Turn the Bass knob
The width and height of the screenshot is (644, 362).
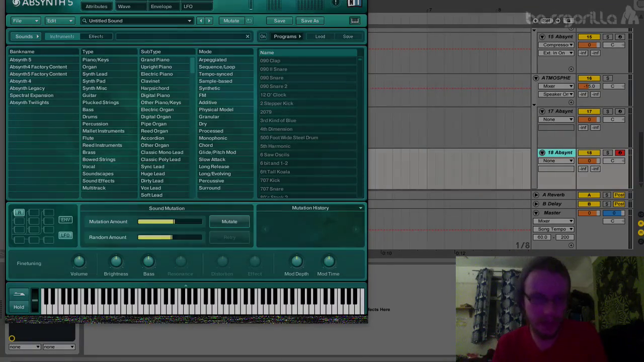pyautogui.click(x=148, y=261)
